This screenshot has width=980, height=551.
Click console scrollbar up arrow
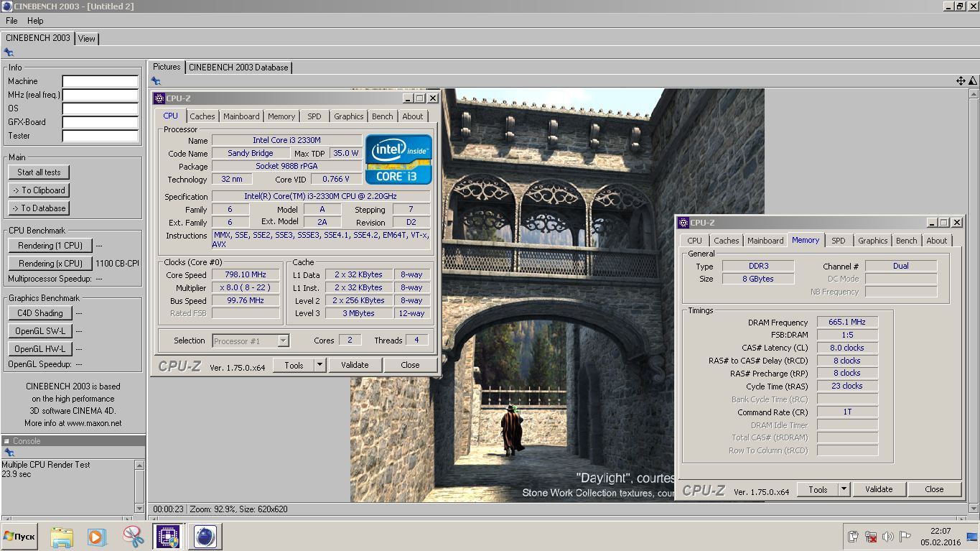[139, 466]
